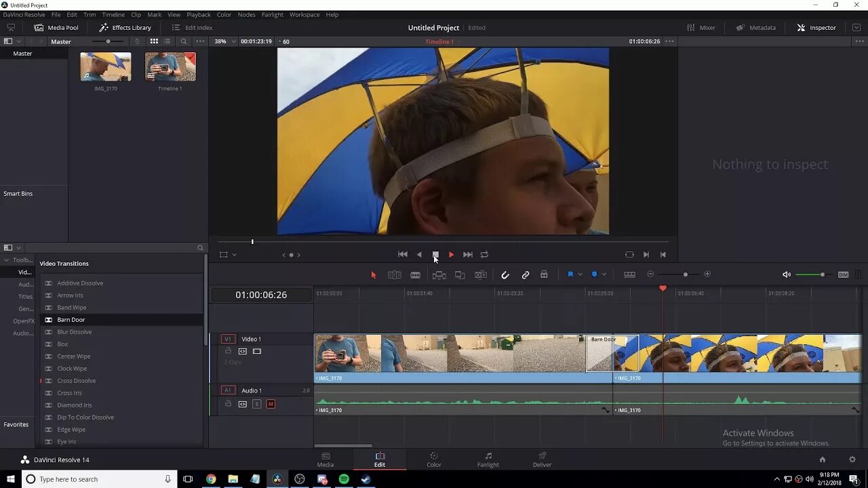Solo Audio 1 with the S button
The width and height of the screenshot is (868, 488).
click(x=256, y=404)
